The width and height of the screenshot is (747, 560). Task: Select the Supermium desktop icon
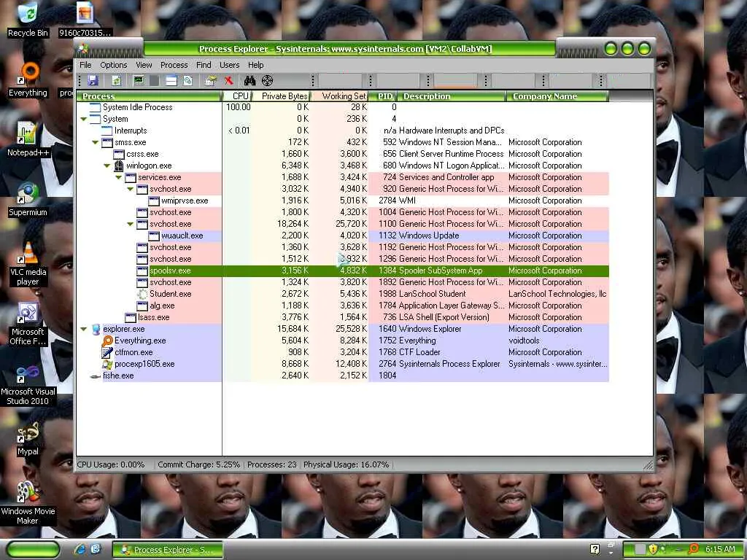(x=28, y=200)
